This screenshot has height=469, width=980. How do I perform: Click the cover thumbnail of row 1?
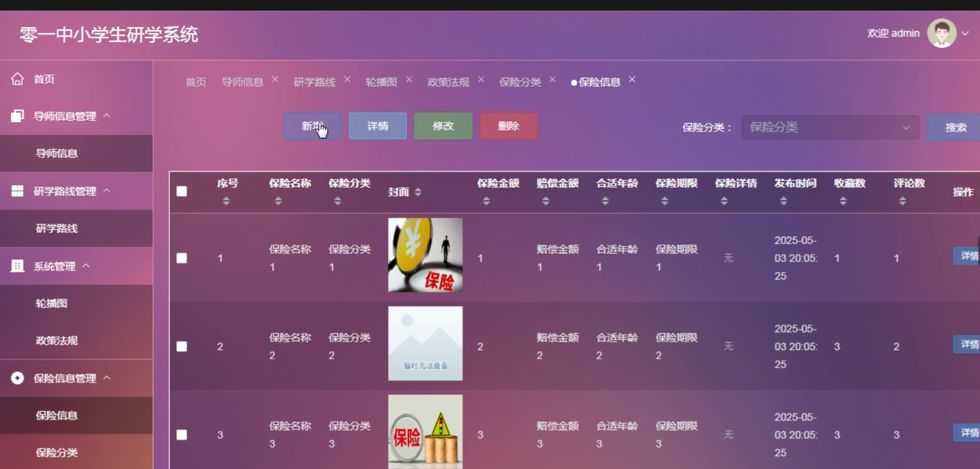point(425,255)
